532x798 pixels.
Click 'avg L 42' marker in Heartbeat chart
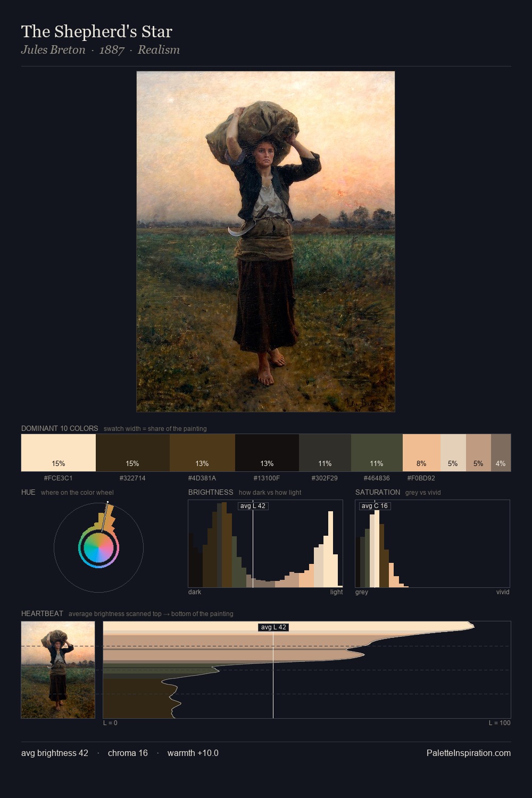273,627
